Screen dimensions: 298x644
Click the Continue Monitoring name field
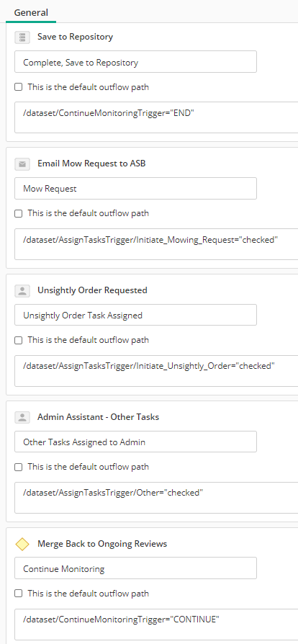click(135, 568)
